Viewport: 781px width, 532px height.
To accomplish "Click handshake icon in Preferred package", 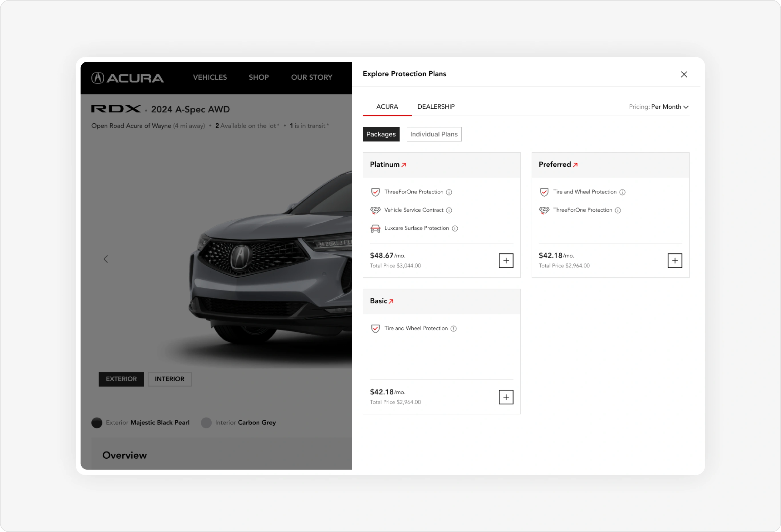I will (x=544, y=210).
